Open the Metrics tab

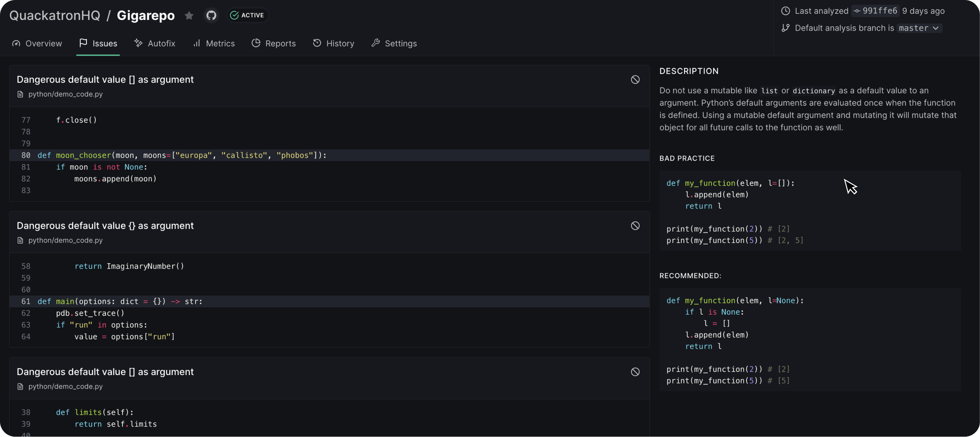tap(214, 44)
